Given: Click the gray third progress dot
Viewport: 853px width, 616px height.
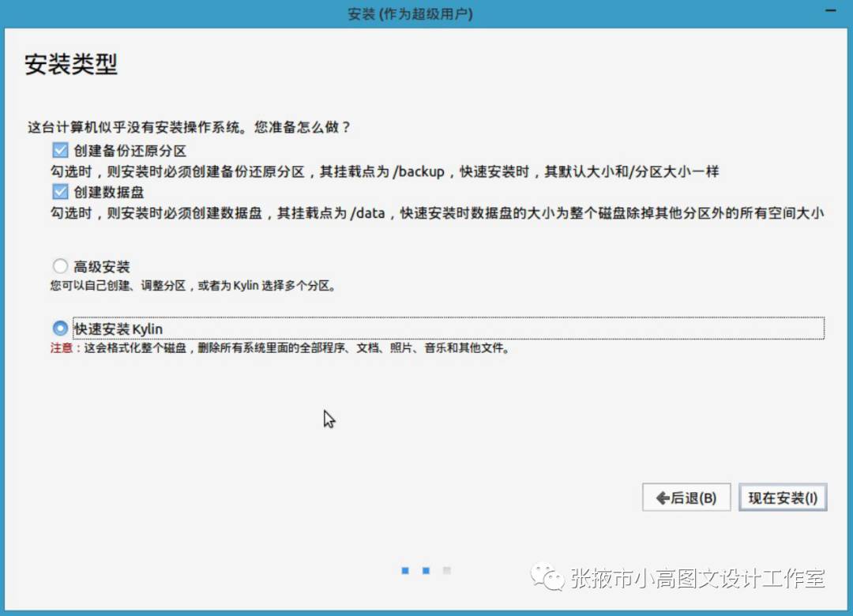Looking at the screenshot, I should (446, 570).
